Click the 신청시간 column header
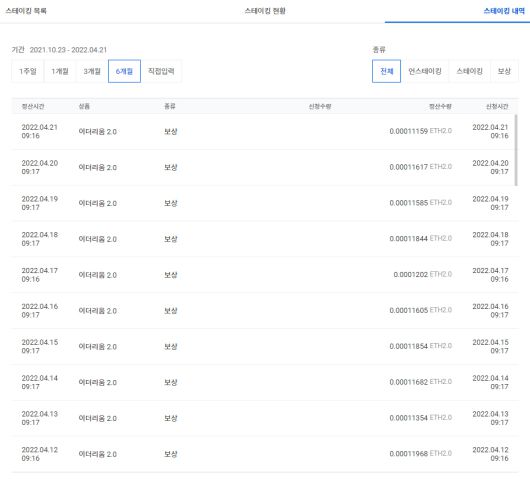The height and width of the screenshot is (479, 530). [497, 106]
